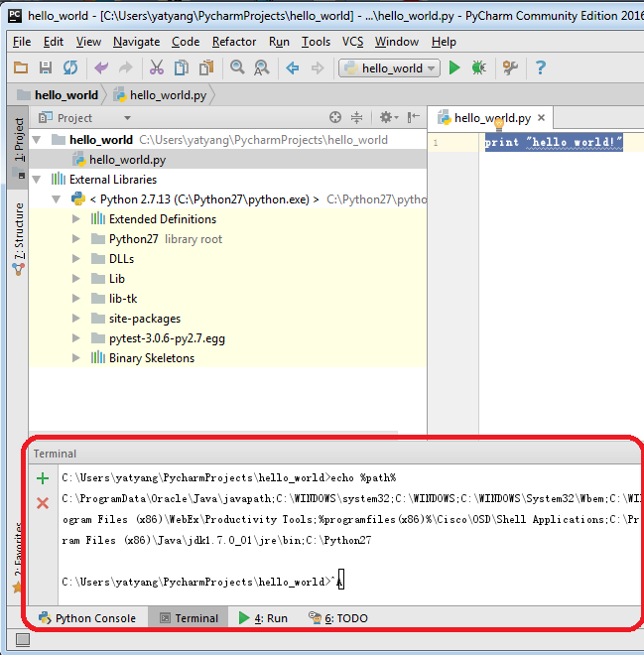Click the Help question mark icon
The width and height of the screenshot is (644, 655).
541,67
